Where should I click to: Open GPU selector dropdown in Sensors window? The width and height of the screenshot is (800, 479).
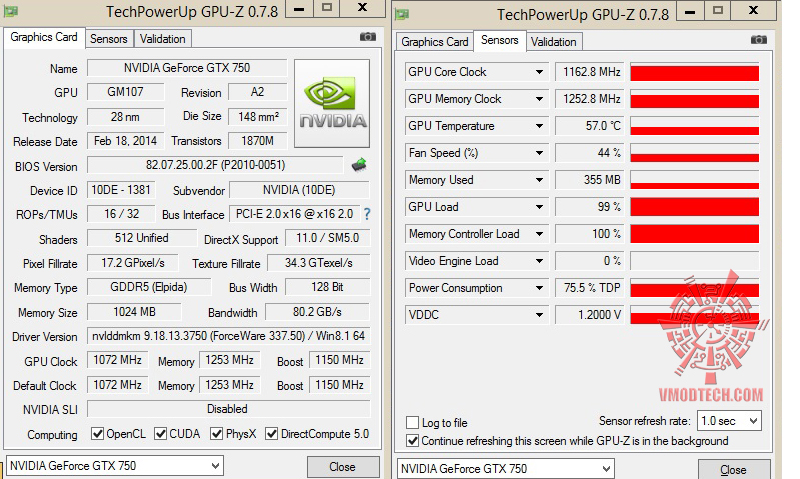coord(506,469)
